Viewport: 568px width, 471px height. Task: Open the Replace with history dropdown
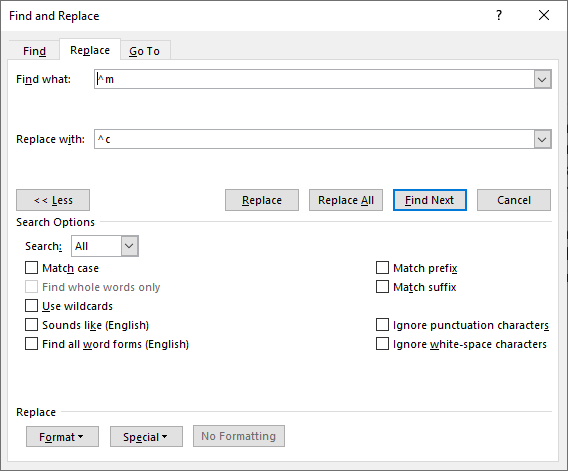click(x=542, y=139)
